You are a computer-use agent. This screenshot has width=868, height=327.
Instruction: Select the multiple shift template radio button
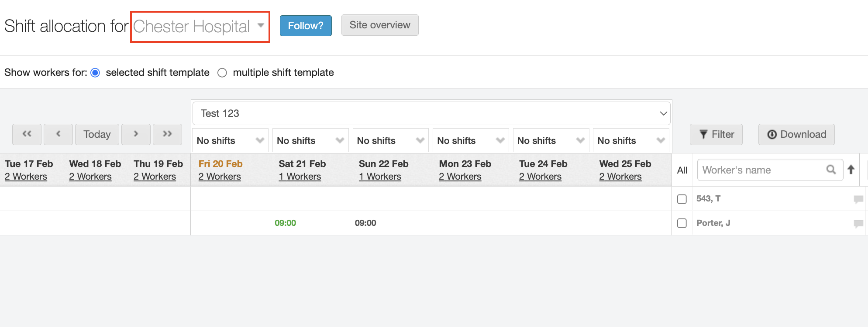click(222, 72)
